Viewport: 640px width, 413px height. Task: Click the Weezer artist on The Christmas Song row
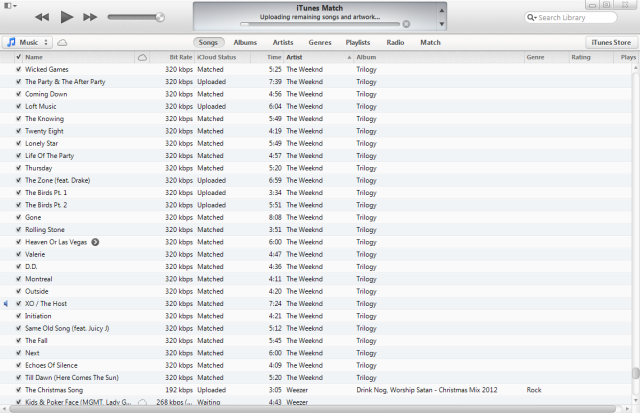(297, 390)
